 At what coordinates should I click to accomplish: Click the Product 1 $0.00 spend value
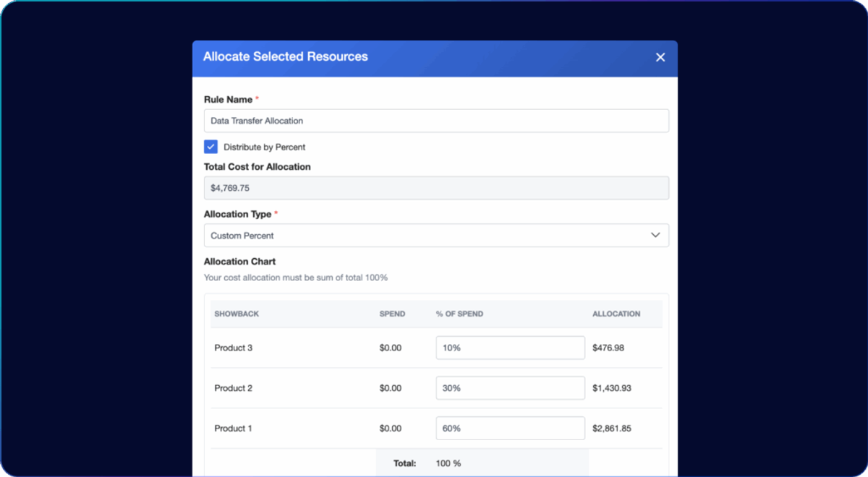[390, 429]
